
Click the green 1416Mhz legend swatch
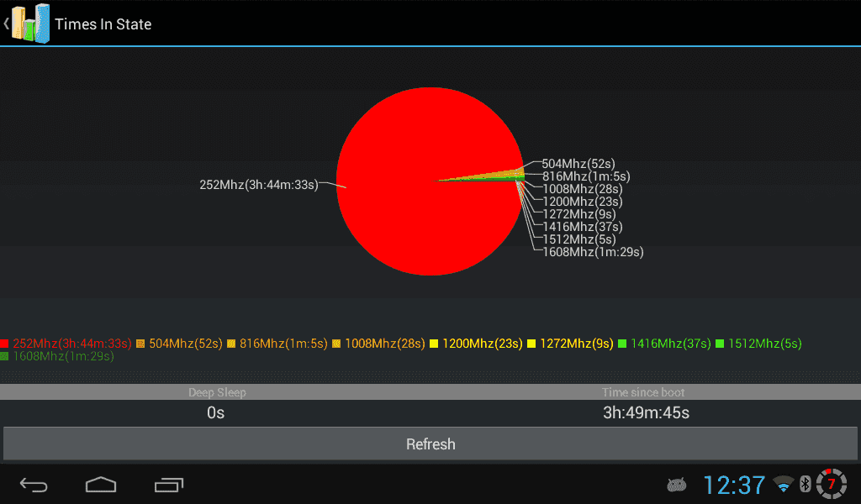pos(622,344)
